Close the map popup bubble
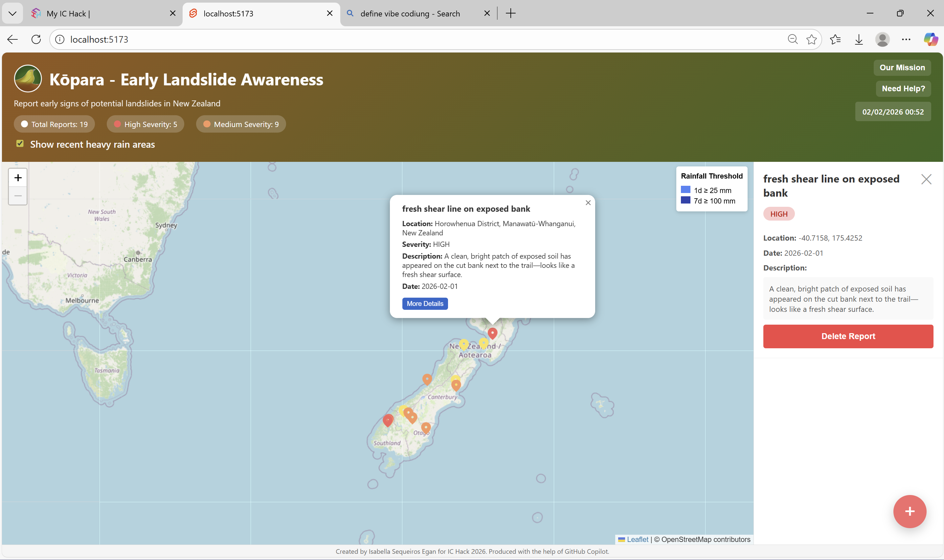This screenshot has width=944, height=560. pyautogui.click(x=588, y=203)
